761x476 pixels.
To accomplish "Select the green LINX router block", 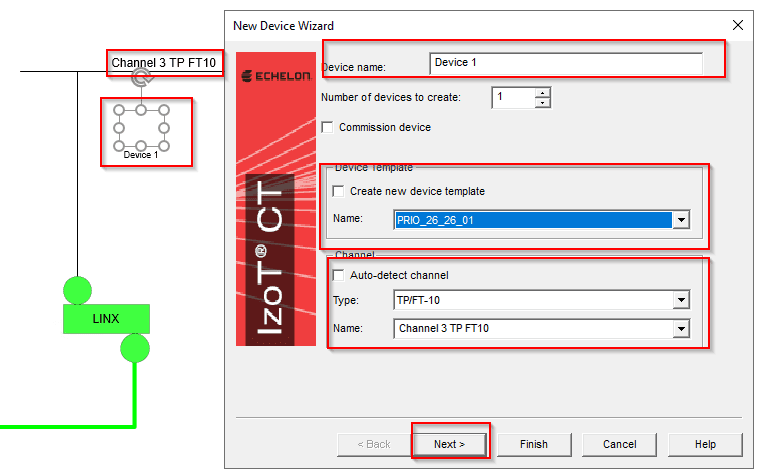I will coord(106,319).
